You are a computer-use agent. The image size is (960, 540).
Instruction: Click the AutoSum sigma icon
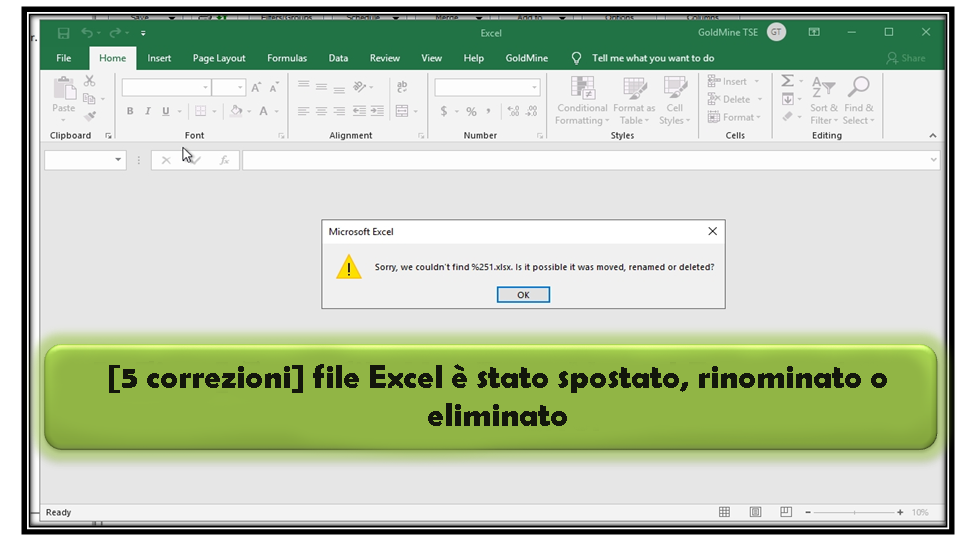click(787, 81)
